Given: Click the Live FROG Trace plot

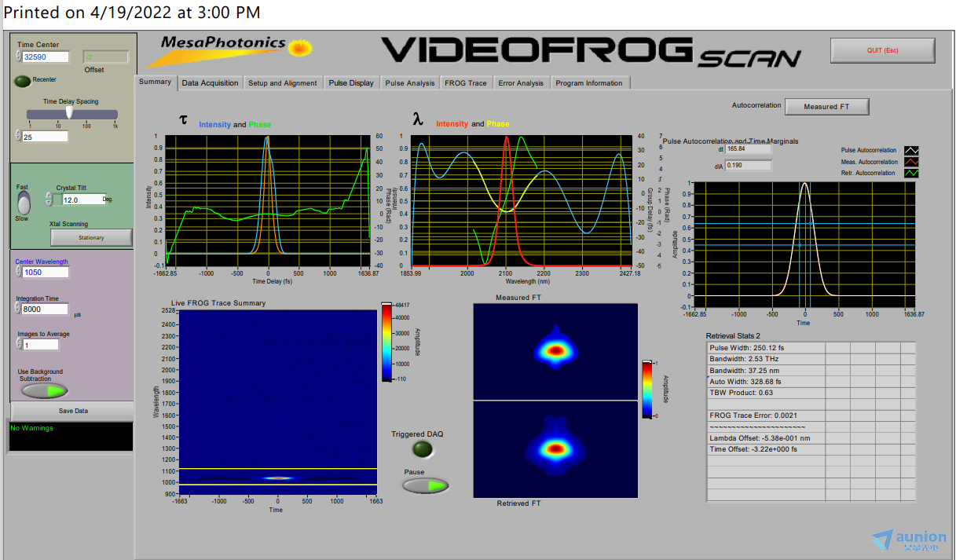Looking at the screenshot, I should click(278, 401).
